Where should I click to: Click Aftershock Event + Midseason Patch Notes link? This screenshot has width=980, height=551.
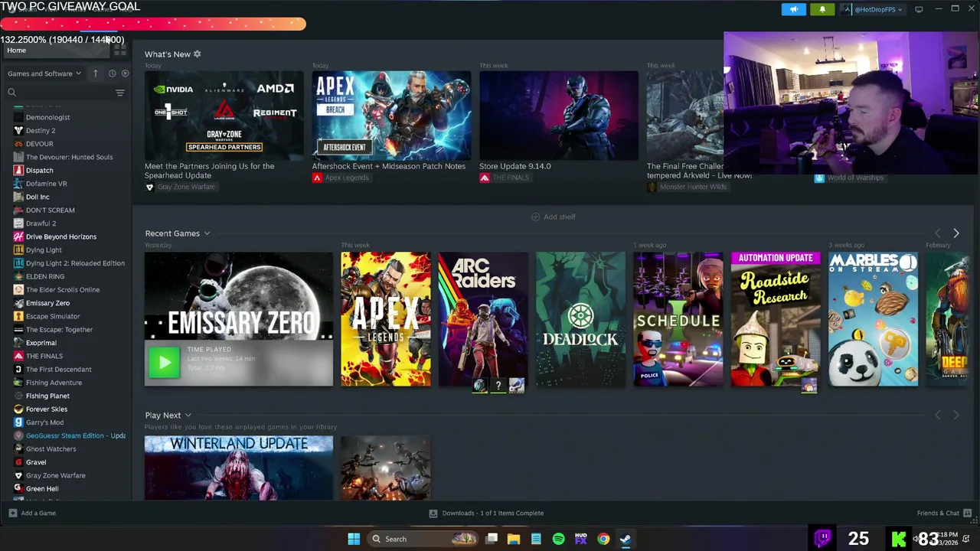click(x=388, y=166)
